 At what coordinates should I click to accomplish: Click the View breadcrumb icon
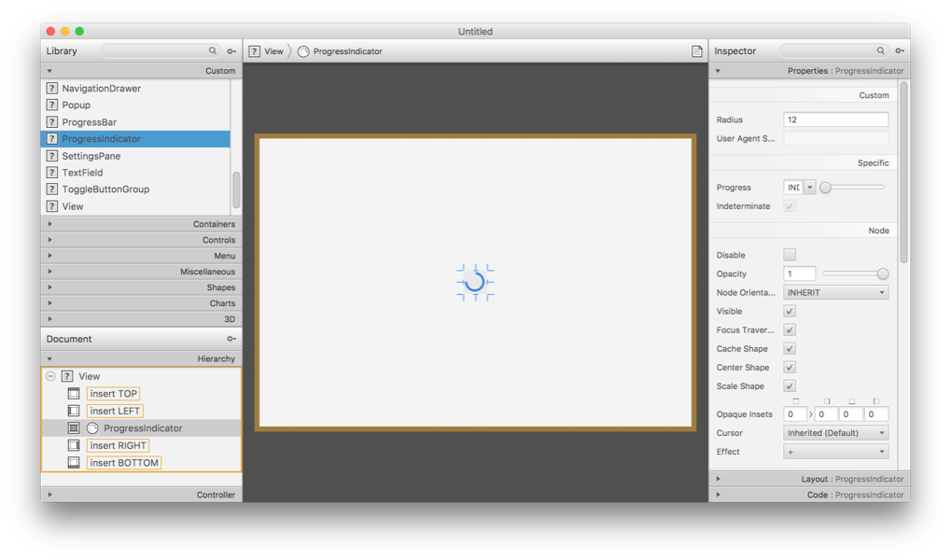(255, 51)
